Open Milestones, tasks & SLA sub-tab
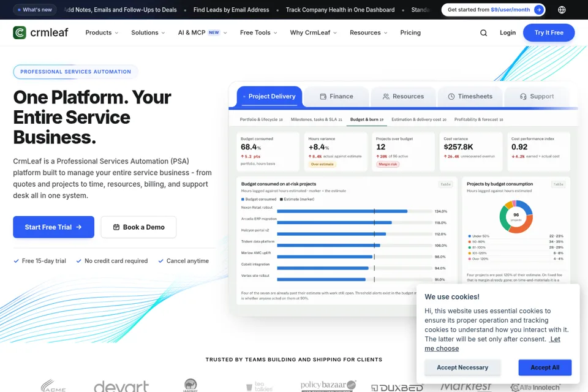This screenshot has width=588, height=392. pyautogui.click(x=317, y=119)
